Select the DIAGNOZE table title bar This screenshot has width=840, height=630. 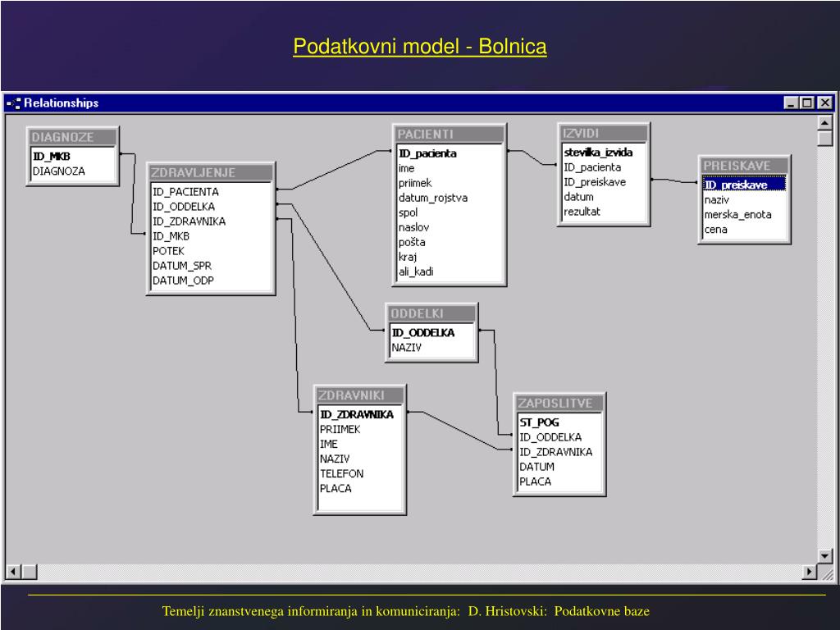(x=72, y=137)
